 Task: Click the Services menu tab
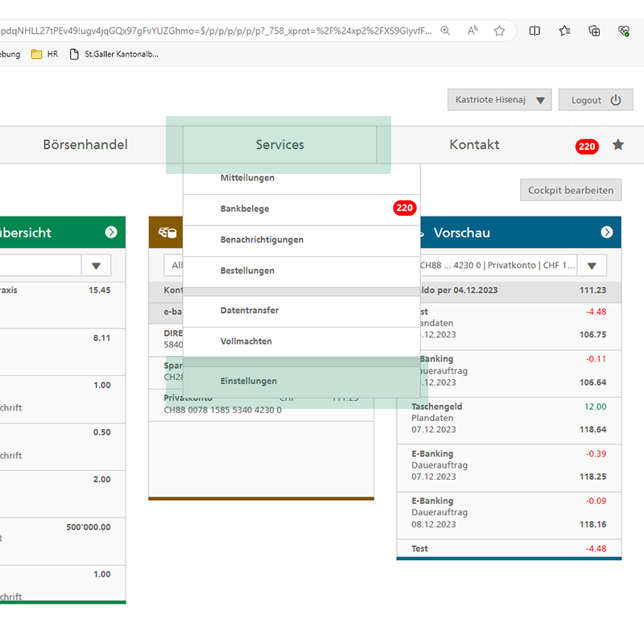click(x=279, y=145)
